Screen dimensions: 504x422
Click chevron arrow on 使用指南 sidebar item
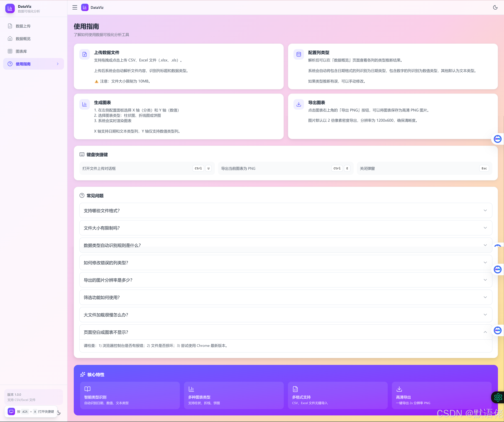58,64
